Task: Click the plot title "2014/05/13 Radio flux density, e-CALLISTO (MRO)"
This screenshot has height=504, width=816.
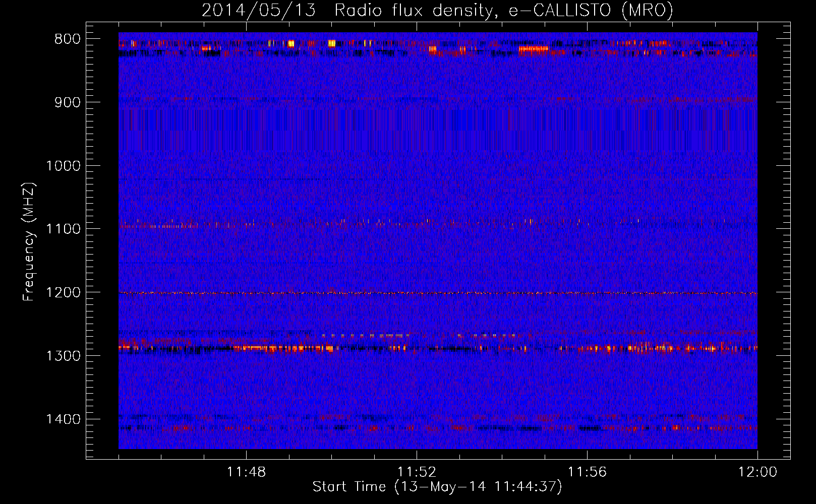Action: (x=437, y=10)
